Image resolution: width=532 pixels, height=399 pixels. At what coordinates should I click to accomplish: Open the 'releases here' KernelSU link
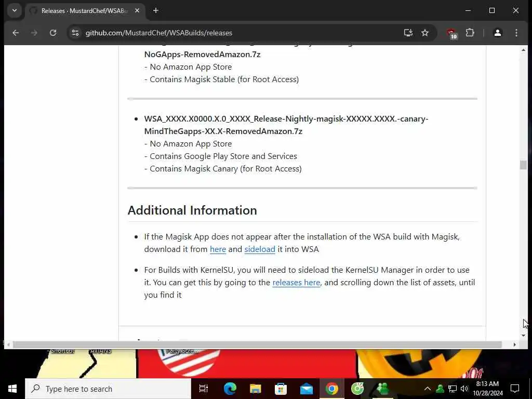(296, 282)
